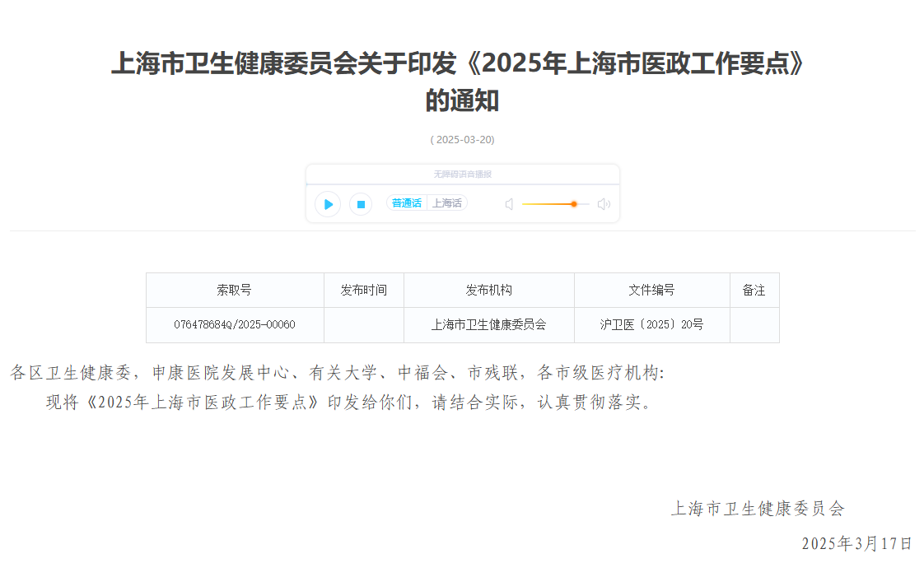
Task: Click the notice title text
Action: click(461, 82)
